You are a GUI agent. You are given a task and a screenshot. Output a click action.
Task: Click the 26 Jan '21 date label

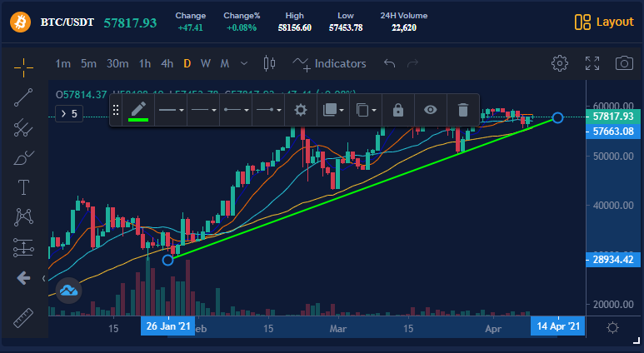click(168, 326)
